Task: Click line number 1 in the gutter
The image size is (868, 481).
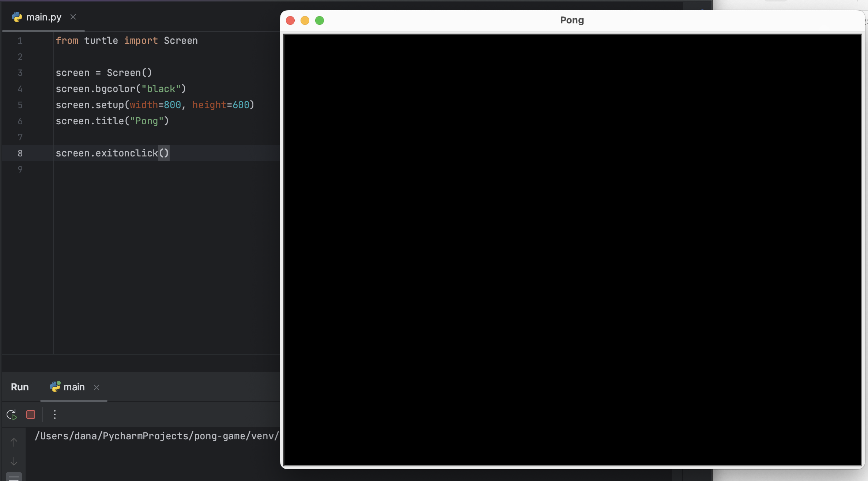Action: (x=20, y=41)
